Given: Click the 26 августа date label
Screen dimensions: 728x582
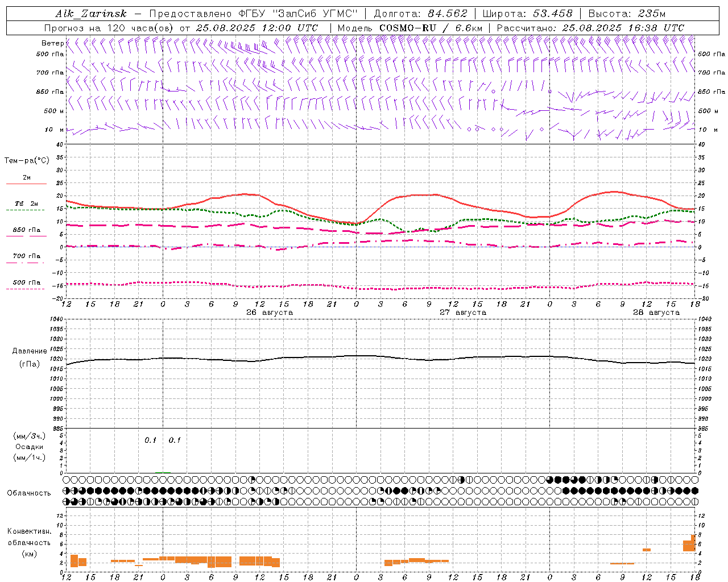Looking at the screenshot, I should tap(270, 313).
